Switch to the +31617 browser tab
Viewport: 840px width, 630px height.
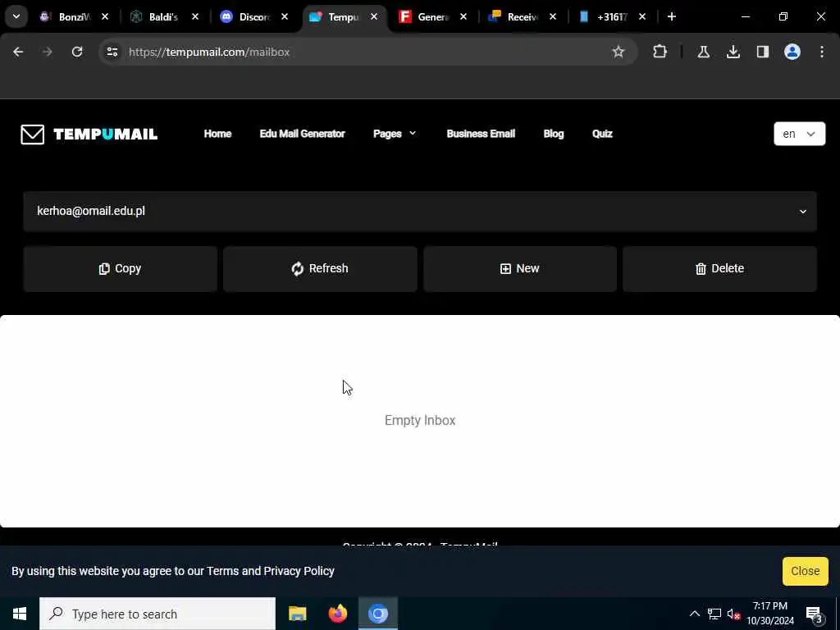coord(605,17)
